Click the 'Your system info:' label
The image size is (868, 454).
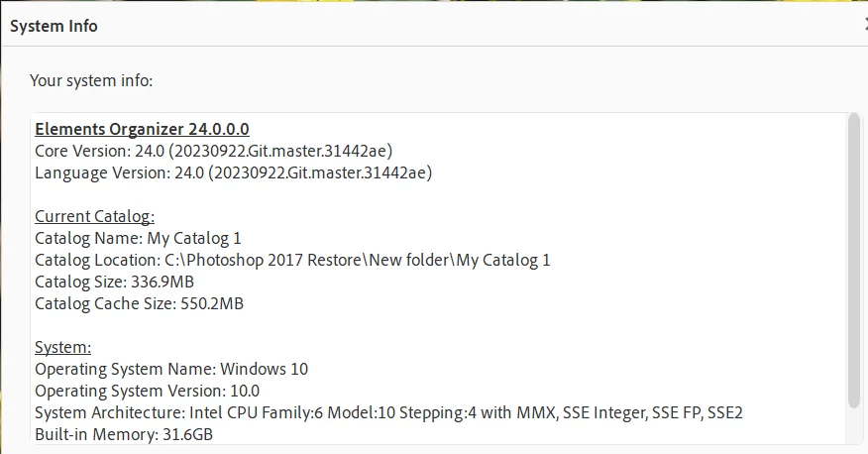click(x=91, y=80)
